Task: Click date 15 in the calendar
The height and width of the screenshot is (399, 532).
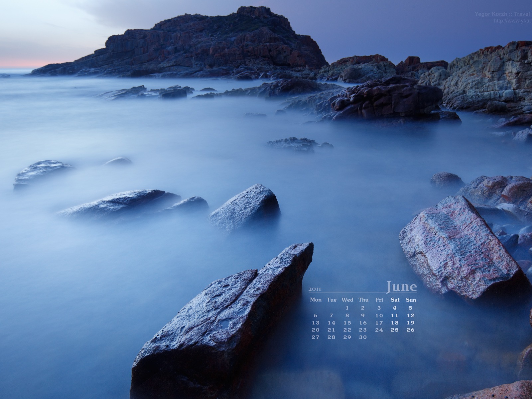Action: coord(347,323)
